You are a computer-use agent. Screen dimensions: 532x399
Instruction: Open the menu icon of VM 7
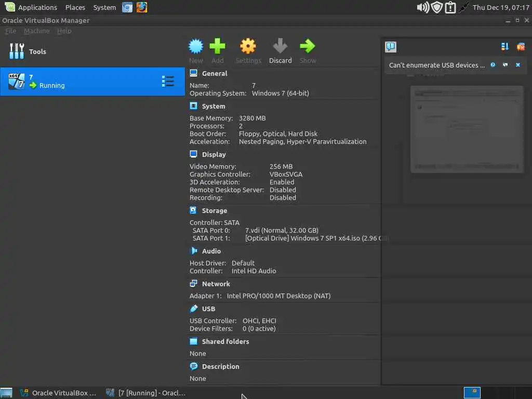168,82
